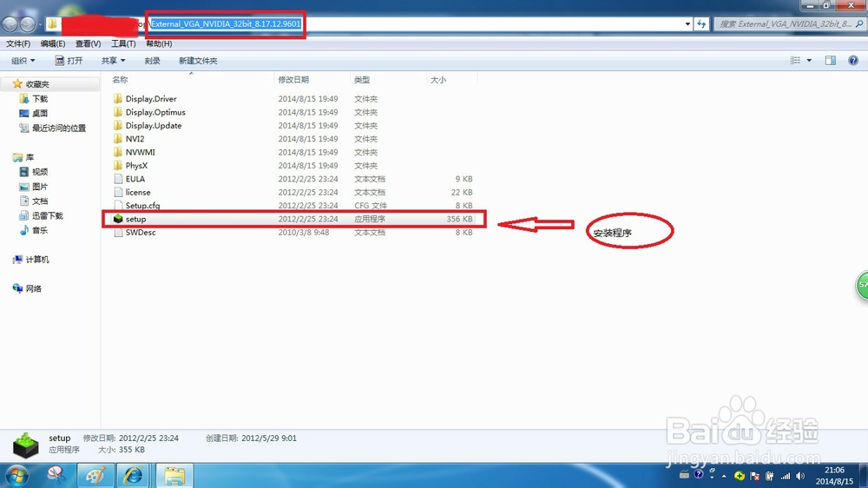Open the 查看(V) menu

click(x=88, y=43)
